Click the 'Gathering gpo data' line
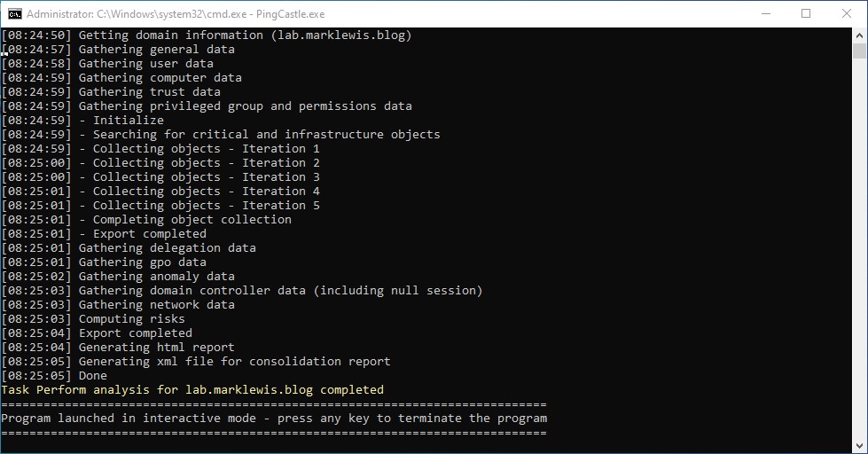 tap(142, 262)
